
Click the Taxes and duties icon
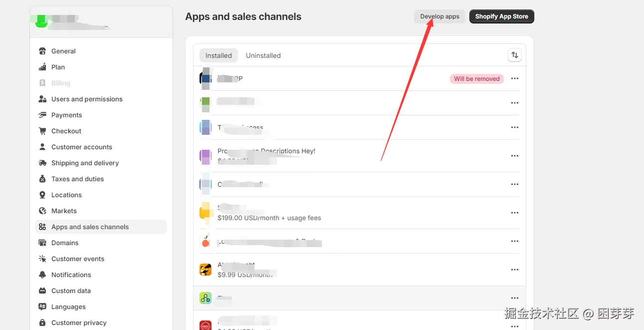tap(42, 179)
